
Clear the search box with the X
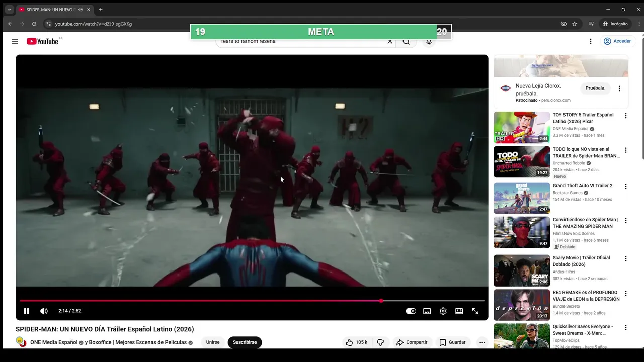(390, 41)
